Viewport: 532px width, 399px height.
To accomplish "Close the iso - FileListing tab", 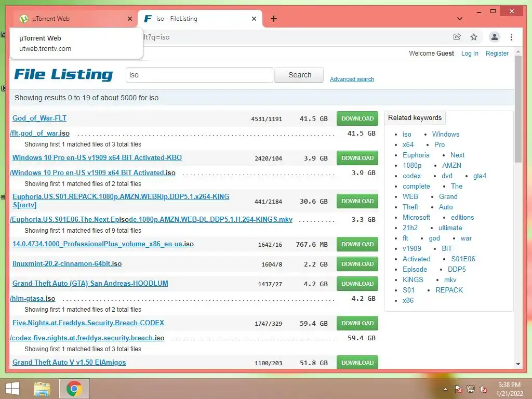I will point(254,19).
